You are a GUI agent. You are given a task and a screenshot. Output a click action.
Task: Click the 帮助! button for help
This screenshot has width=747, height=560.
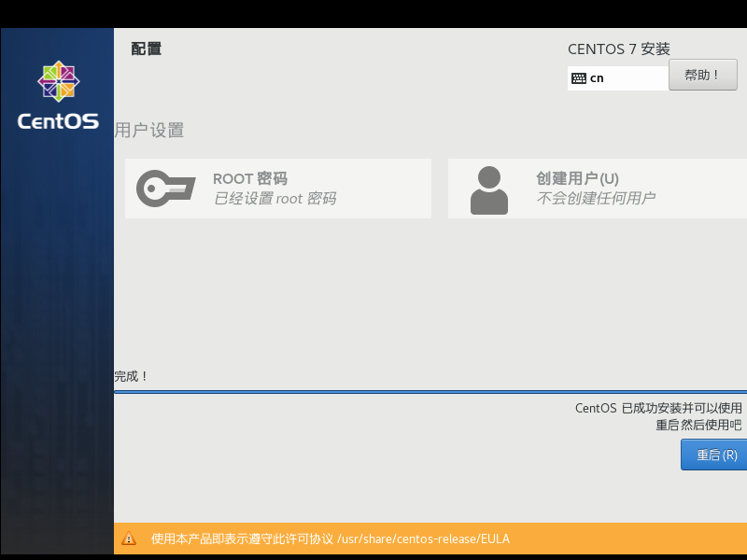702,75
